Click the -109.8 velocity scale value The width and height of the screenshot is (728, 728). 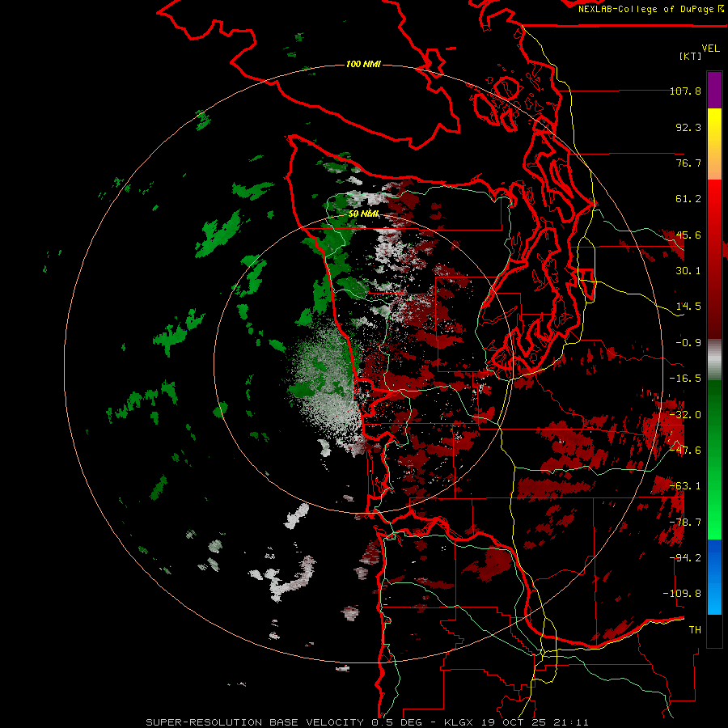pos(682,594)
